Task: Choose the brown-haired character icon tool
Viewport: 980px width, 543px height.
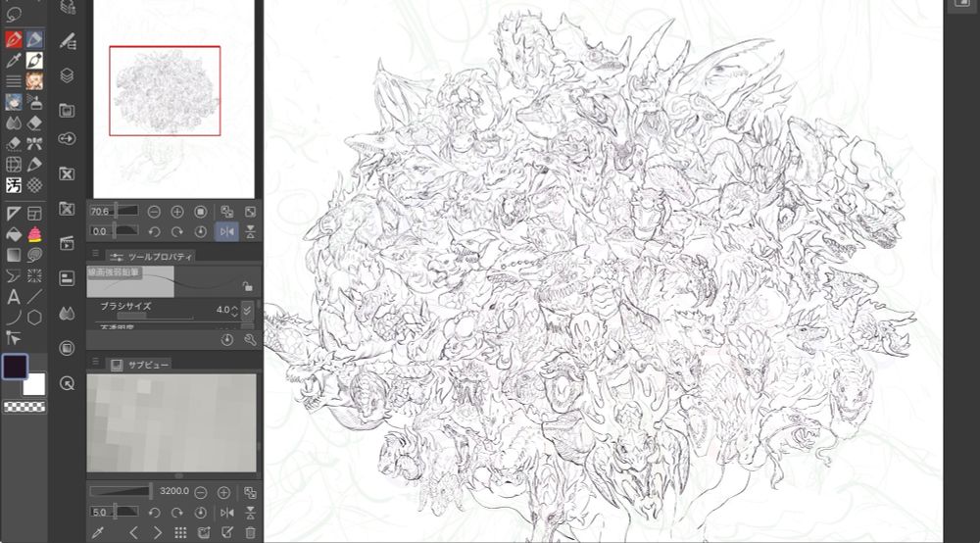Action: (x=34, y=80)
